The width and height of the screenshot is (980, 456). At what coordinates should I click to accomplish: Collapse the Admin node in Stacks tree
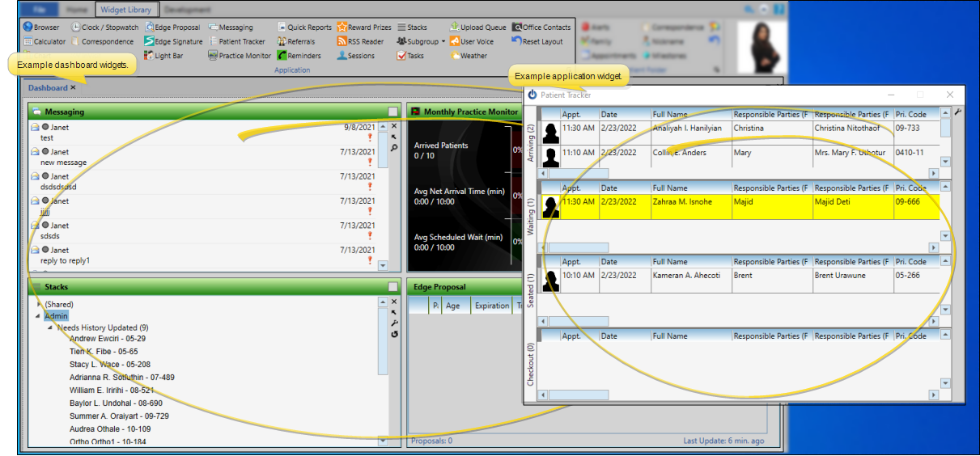(37, 316)
